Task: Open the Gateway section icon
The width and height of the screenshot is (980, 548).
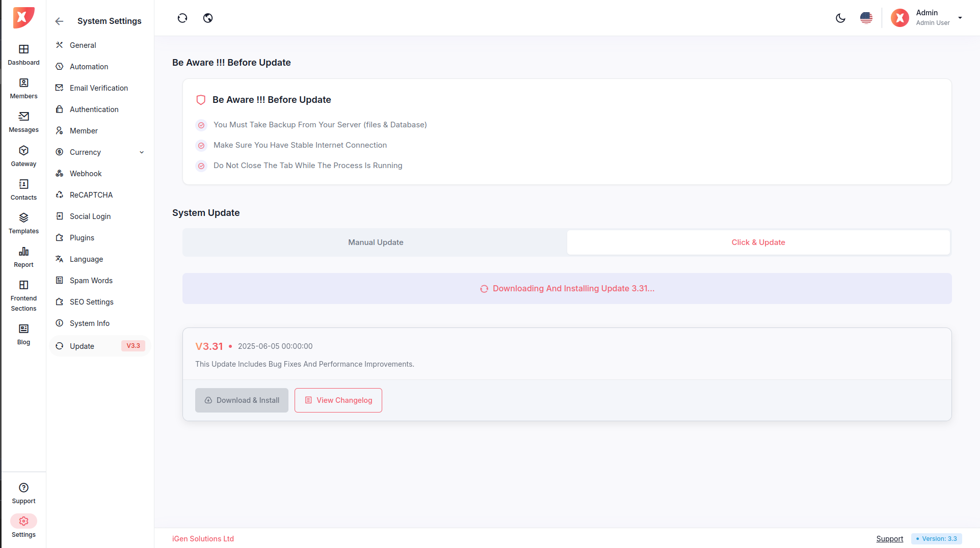Action: point(23,151)
